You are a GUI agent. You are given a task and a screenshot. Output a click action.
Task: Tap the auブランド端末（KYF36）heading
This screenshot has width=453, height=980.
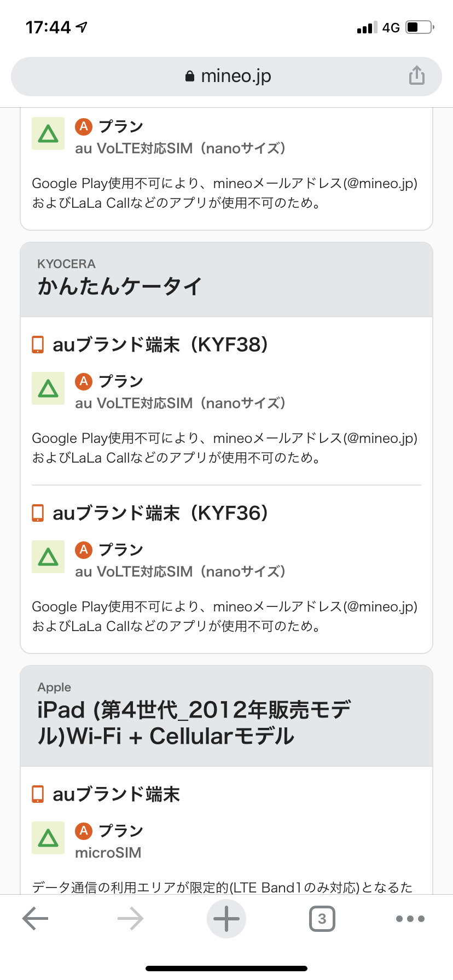click(160, 514)
